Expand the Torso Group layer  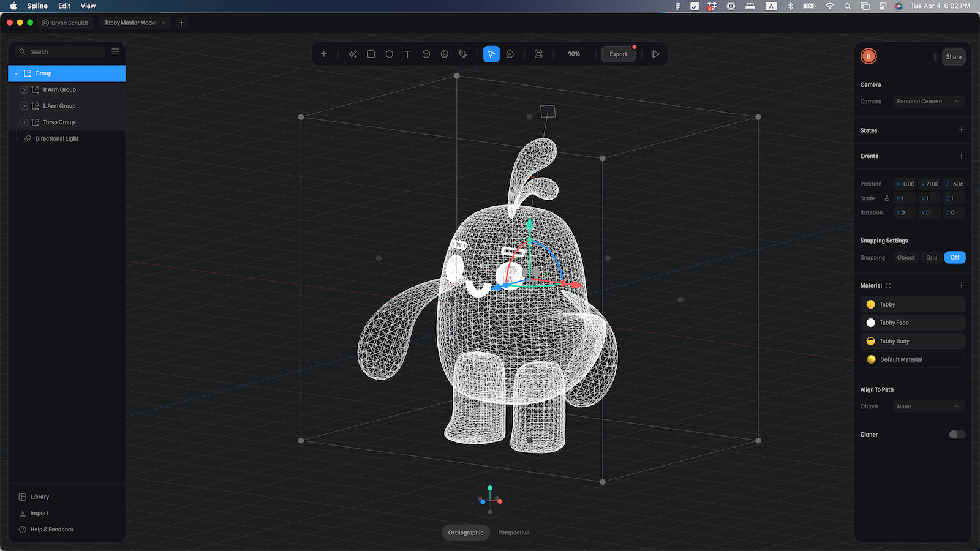[24, 122]
